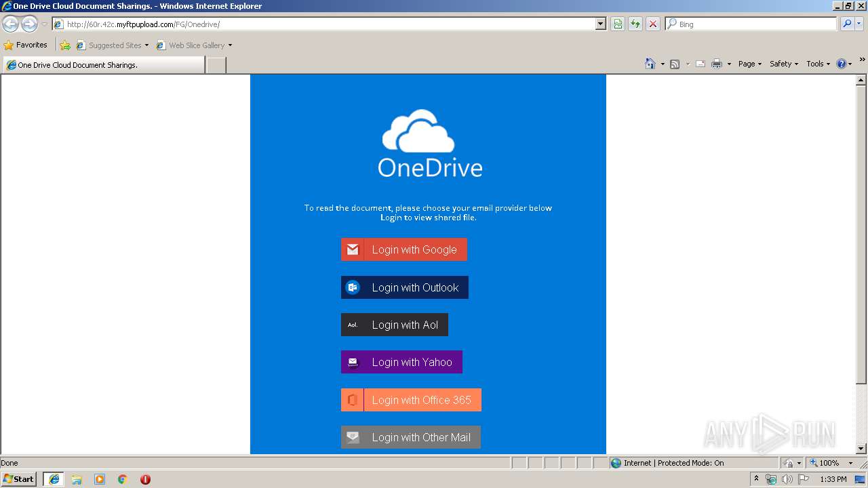
Task: Click the Show desktop button
Action: coord(861,479)
